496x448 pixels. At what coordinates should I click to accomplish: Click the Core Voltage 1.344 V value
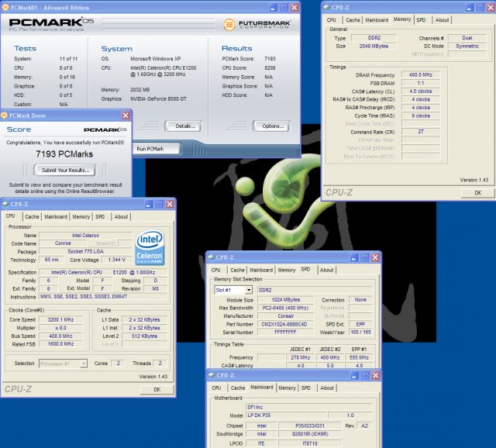(117, 260)
